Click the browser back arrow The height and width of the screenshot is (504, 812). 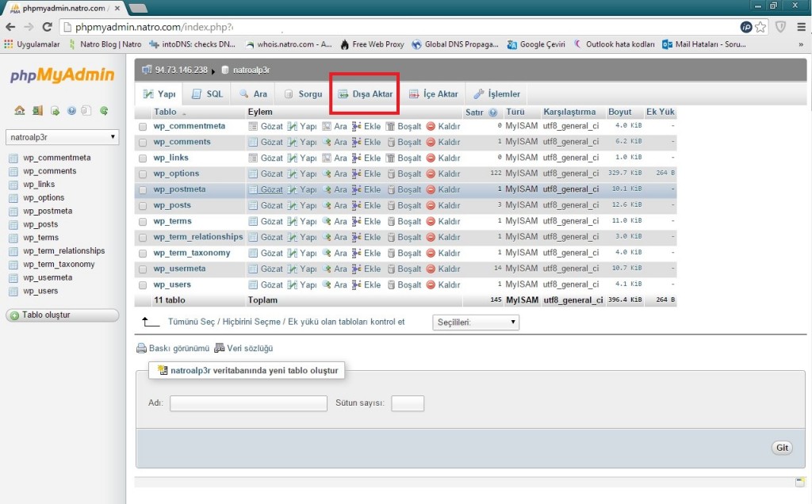[x=10, y=27]
